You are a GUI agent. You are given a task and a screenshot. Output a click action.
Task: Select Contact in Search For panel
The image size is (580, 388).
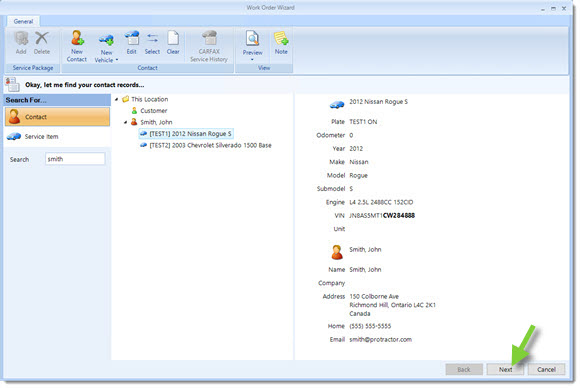tap(57, 117)
